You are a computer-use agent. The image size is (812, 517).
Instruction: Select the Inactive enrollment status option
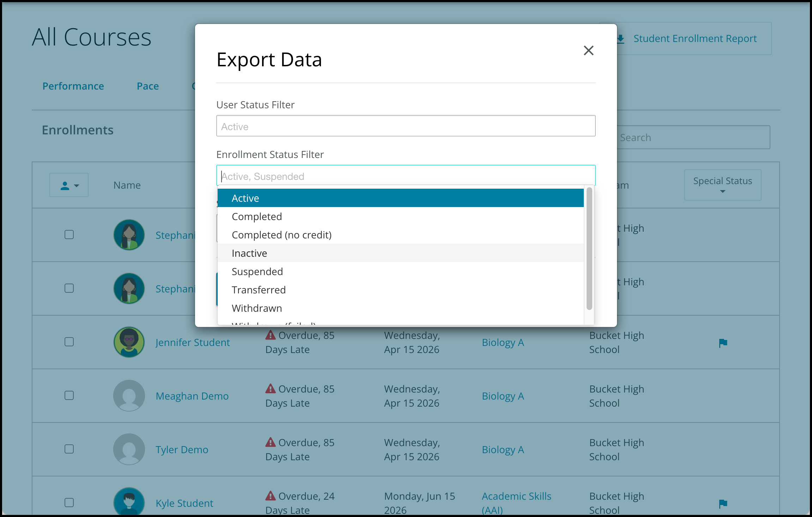pos(400,253)
